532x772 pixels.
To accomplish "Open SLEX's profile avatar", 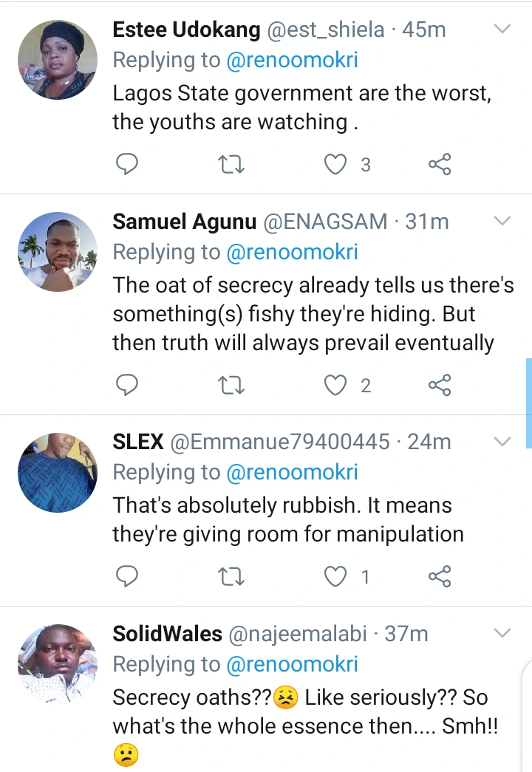I will pos(58,473).
